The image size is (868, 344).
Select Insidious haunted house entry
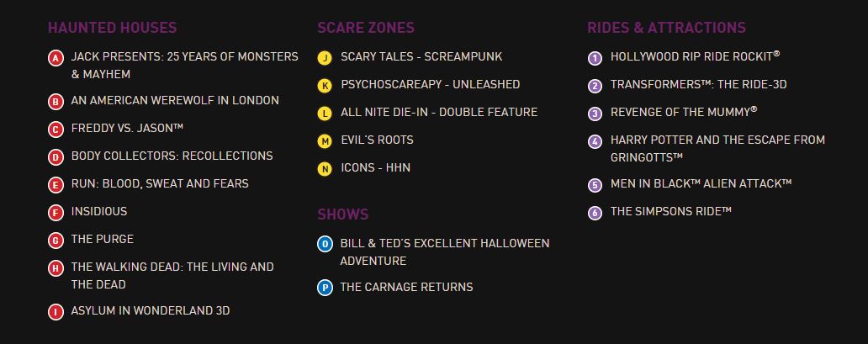click(99, 212)
